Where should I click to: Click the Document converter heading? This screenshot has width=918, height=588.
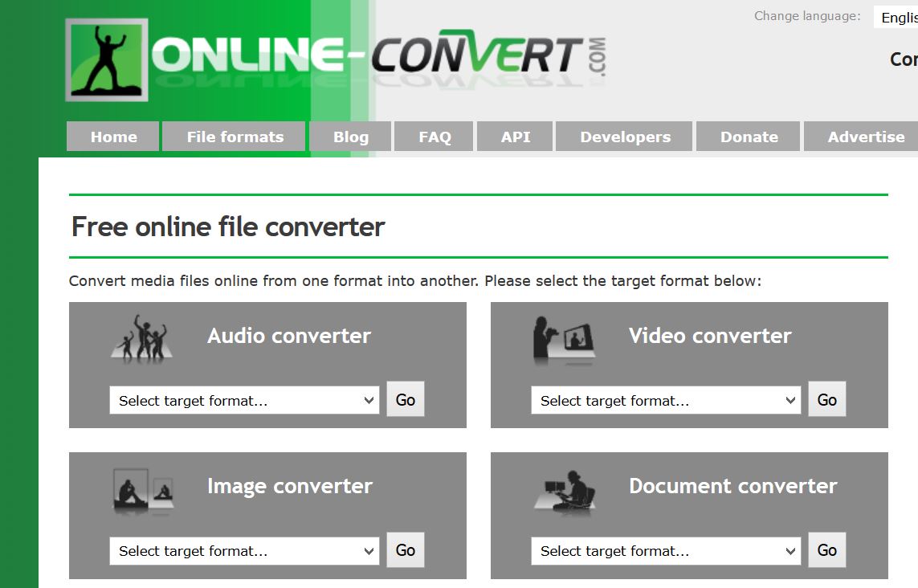tap(733, 486)
